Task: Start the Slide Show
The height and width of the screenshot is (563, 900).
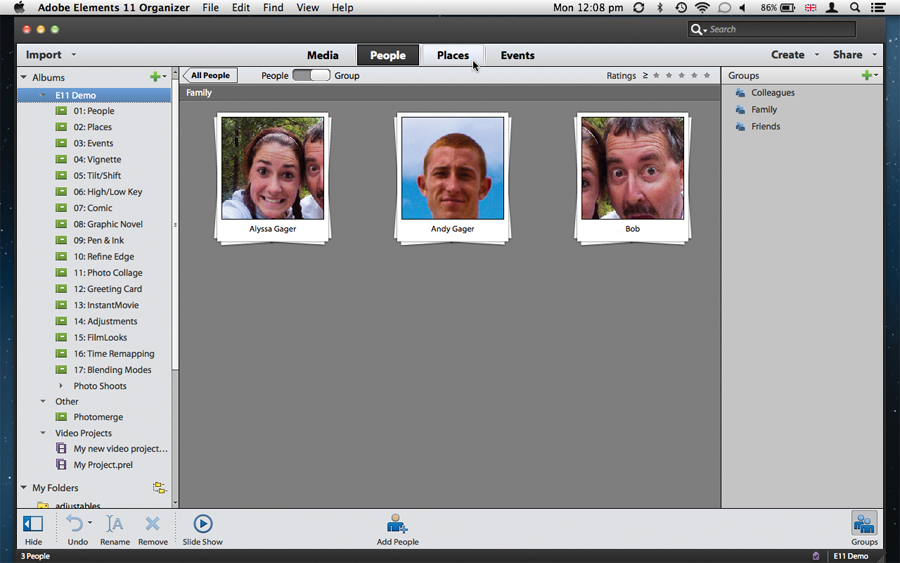Action: (203, 523)
